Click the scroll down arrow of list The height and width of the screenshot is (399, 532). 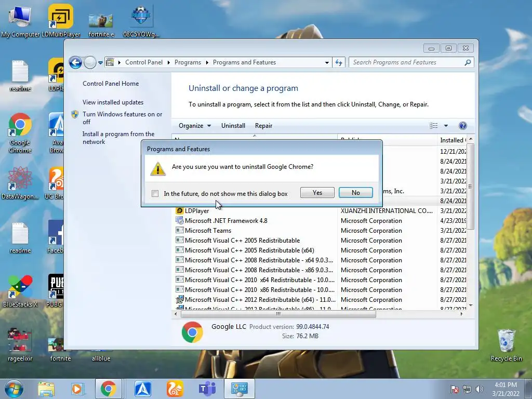point(471,305)
